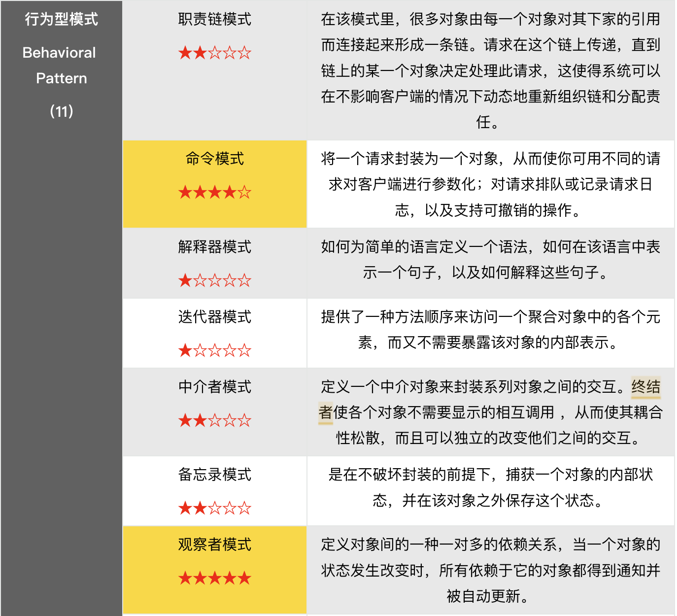Click the 迭代器模式 pattern name
Image resolution: width=677 pixels, height=616 pixels.
tap(214, 316)
